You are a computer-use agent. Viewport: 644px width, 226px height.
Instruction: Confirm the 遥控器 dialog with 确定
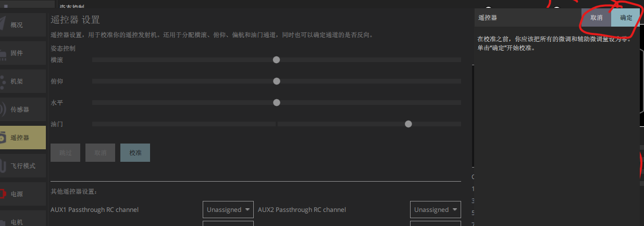[x=626, y=18]
